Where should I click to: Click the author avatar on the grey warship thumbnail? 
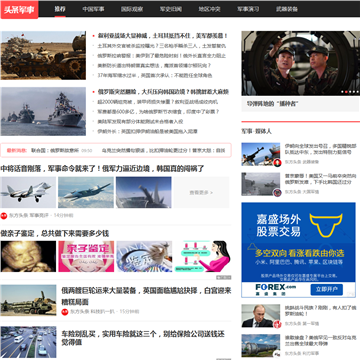click(x=277, y=193)
